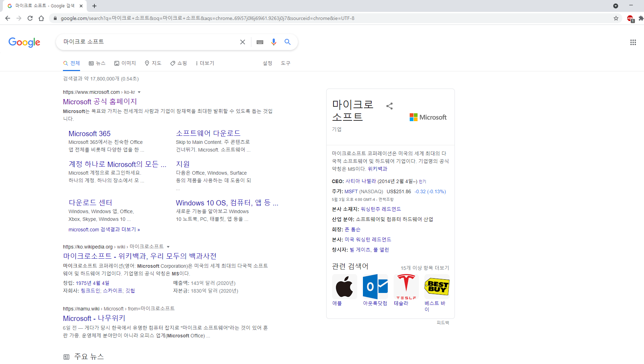Expand the ko.wikipedia.org result options arrow
The height and width of the screenshot is (364, 644).
coord(168,247)
